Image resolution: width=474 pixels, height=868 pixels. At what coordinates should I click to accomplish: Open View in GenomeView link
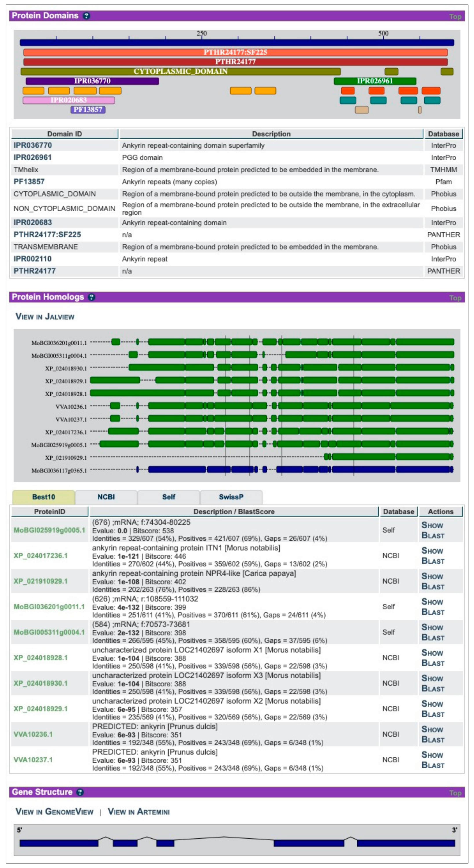click(x=54, y=811)
